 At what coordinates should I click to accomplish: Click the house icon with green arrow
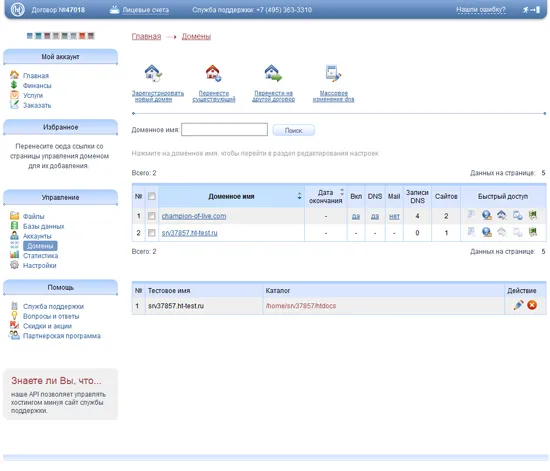pos(273,73)
